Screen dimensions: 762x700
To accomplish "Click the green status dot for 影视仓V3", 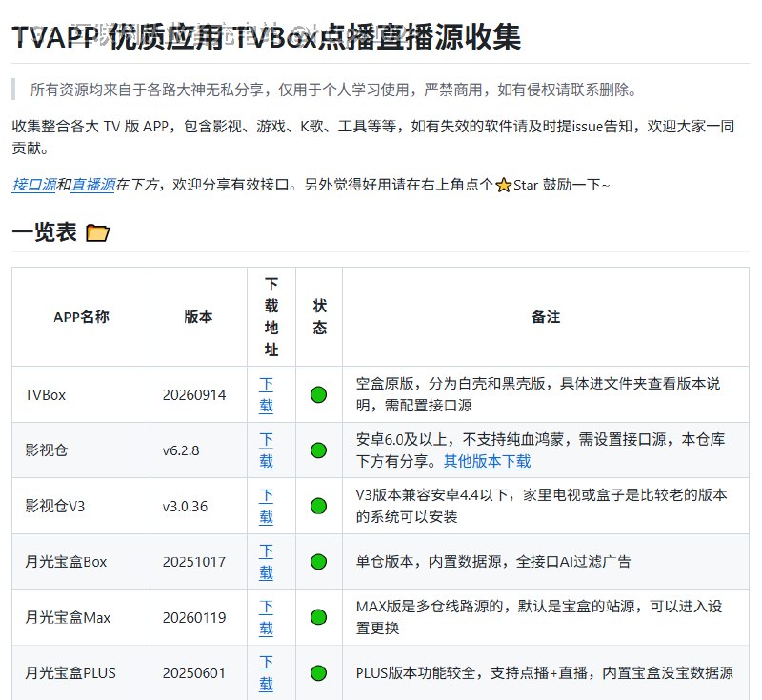I will 318,506.
